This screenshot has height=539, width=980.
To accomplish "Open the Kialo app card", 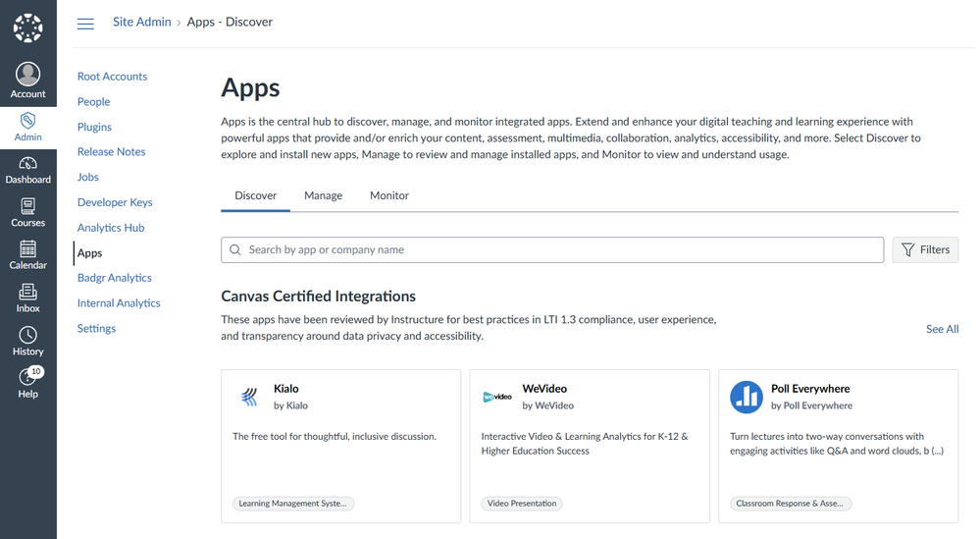I will pos(340,446).
